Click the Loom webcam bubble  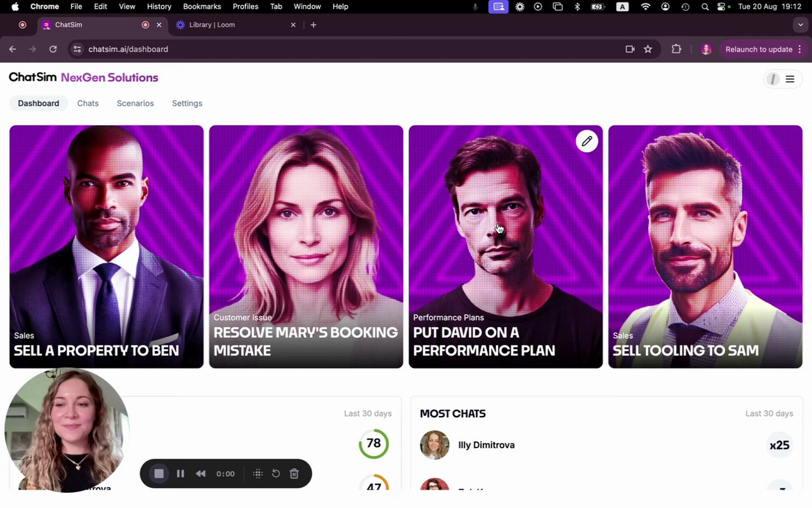(x=67, y=431)
